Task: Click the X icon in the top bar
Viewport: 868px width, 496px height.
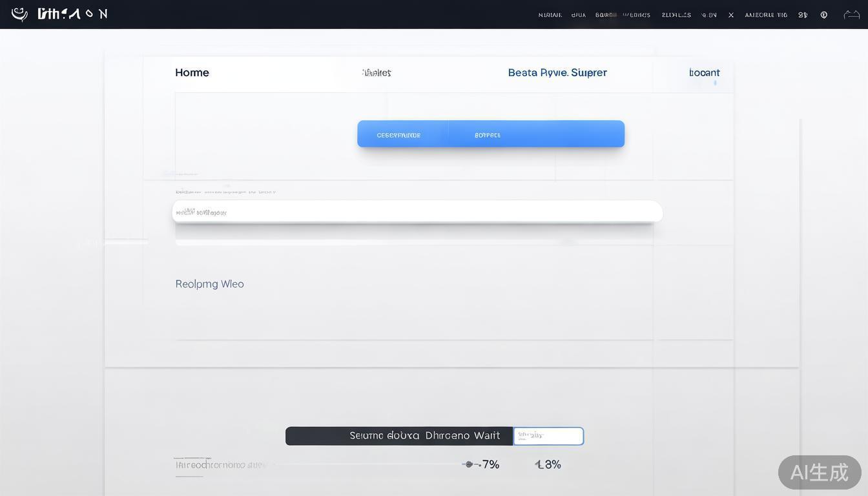Action: 731,15
